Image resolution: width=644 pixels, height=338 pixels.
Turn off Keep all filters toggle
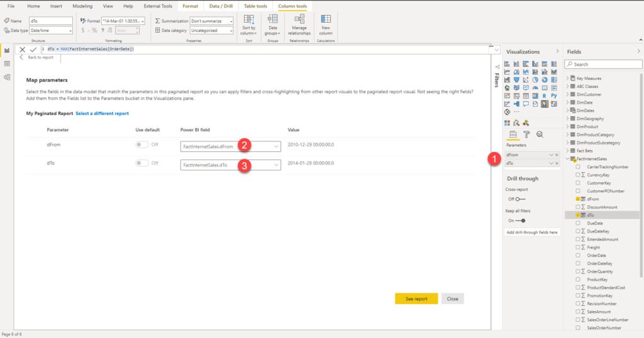(x=520, y=221)
